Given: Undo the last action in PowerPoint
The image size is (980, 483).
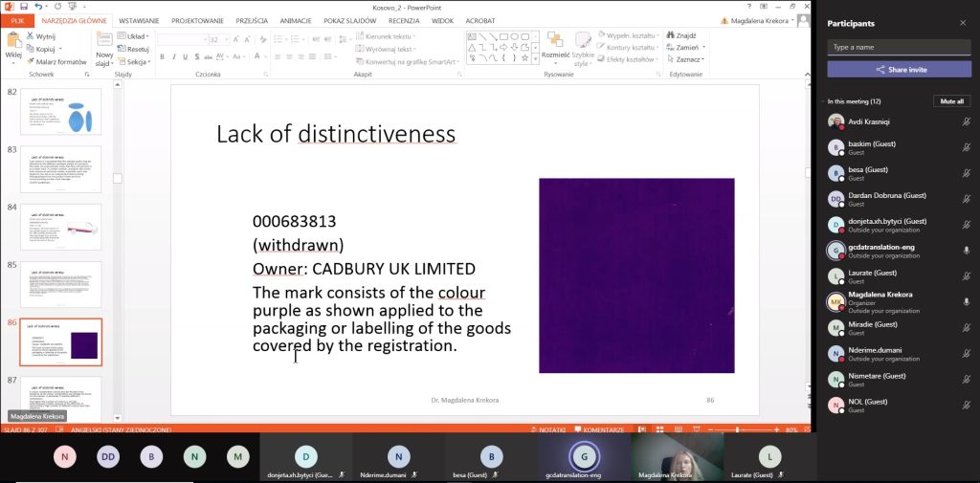Looking at the screenshot, I should (x=38, y=7).
